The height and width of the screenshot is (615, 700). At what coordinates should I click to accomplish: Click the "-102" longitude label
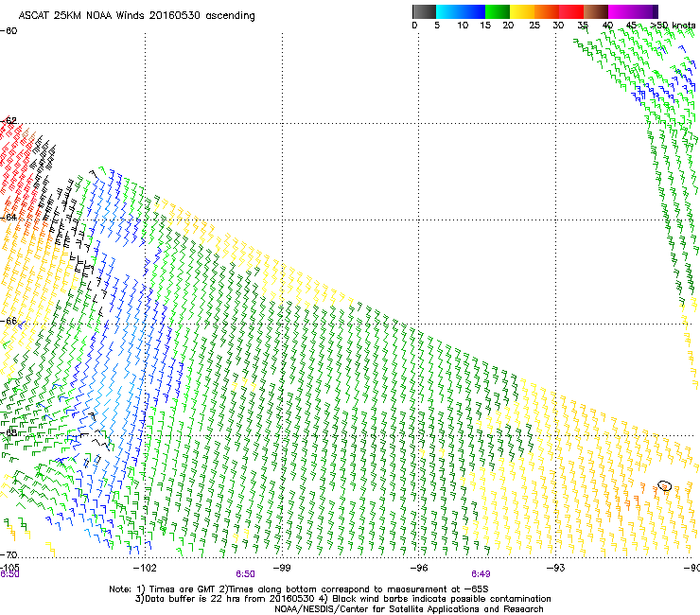point(145,568)
